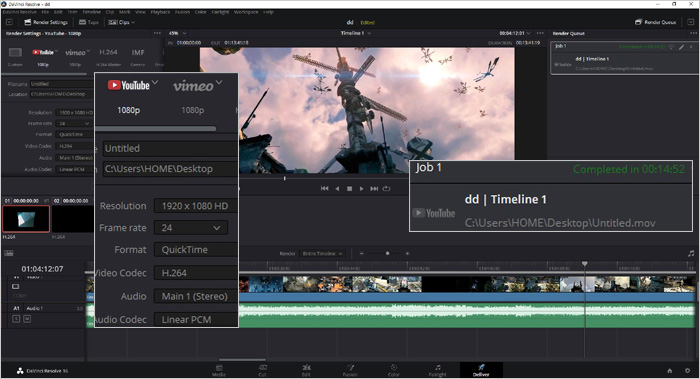Jump to first frame in viewer

point(325,189)
